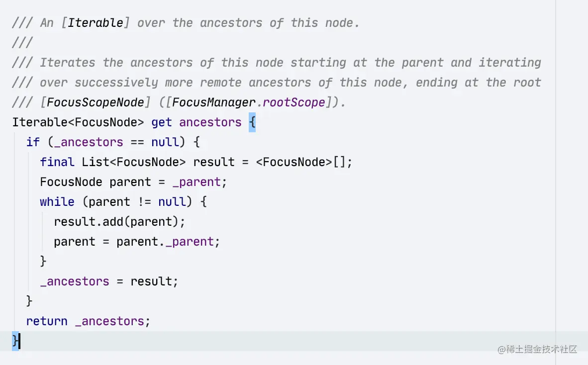Click the get keyword
588x365 pixels.
point(162,122)
